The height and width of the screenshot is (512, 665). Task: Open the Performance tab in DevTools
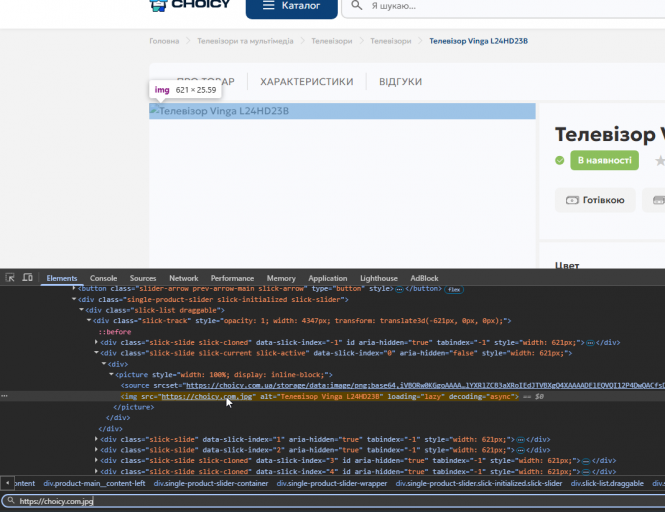pos(232,278)
